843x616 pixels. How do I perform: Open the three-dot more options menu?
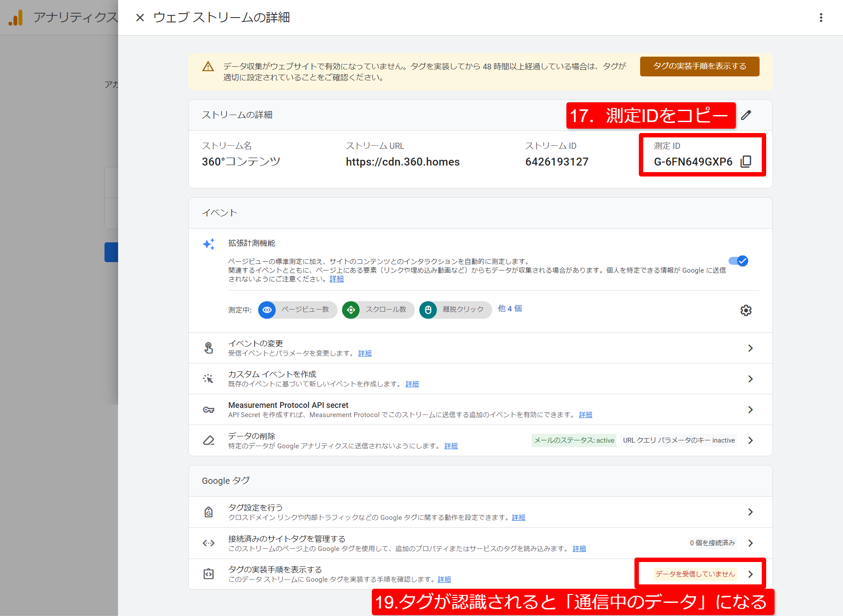[821, 18]
